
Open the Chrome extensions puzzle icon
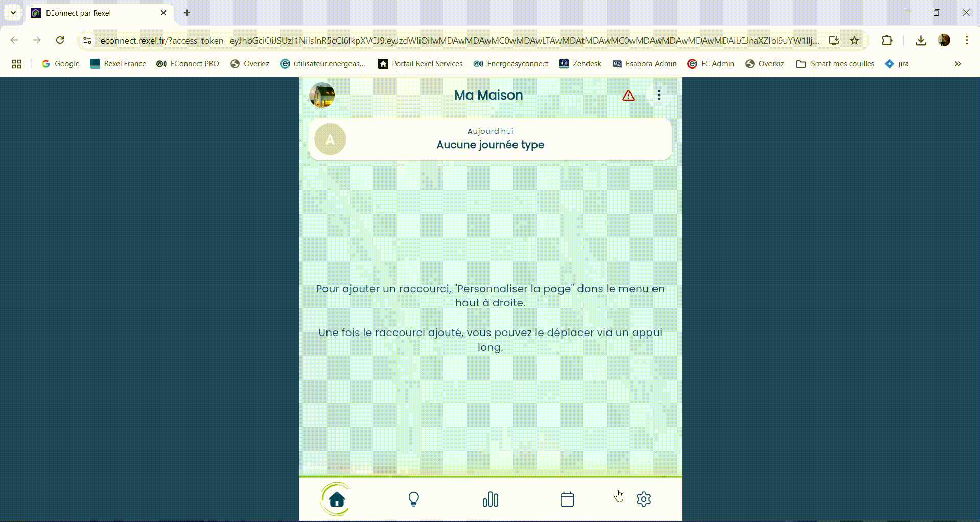[x=887, y=40]
